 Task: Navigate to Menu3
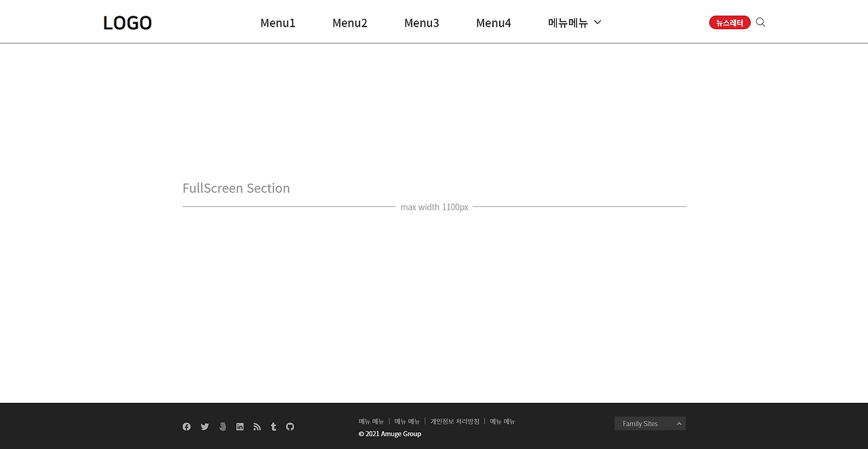click(422, 22)
